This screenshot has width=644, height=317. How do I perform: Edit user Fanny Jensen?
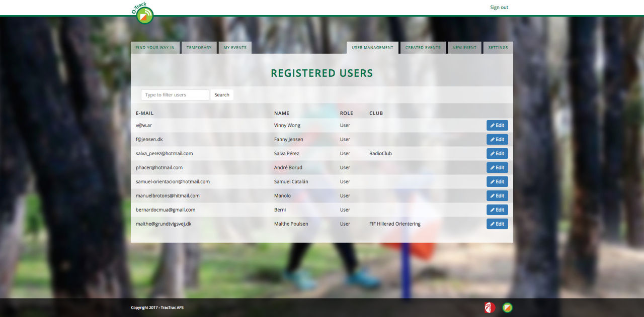pos(497,140)
